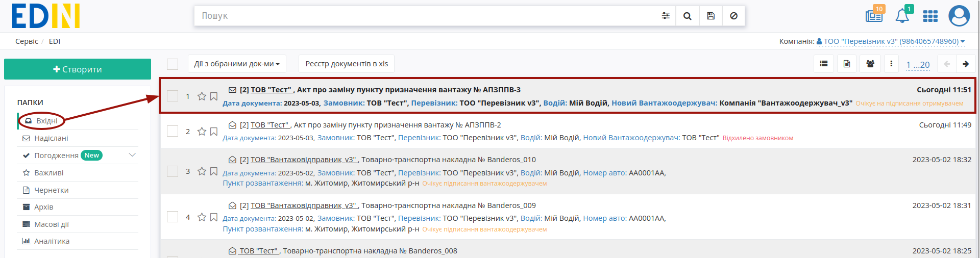Go to Сервіс breadcrumb link
Viewport: 980px width, 258px height.
click(27, 41)
